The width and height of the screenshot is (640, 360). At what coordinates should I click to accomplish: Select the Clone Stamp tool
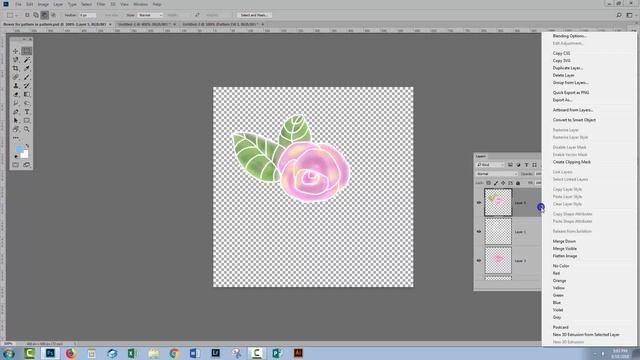click(x=16, y=86)
